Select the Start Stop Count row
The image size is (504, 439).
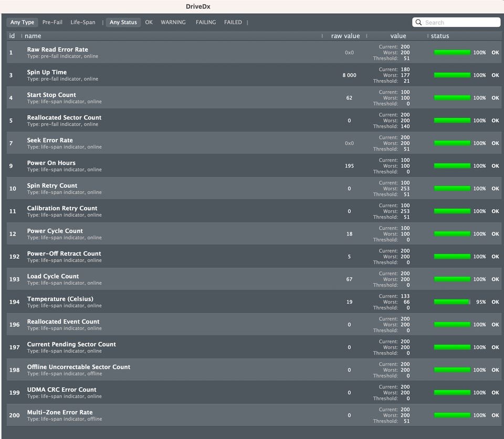253,98
